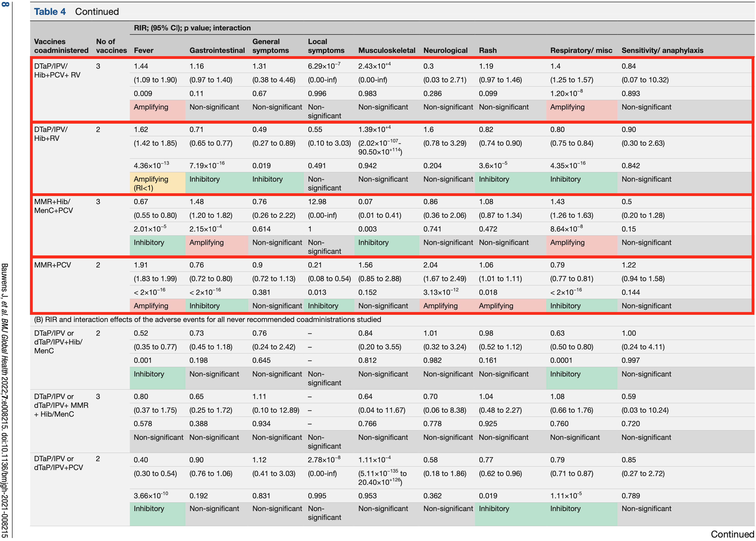Click the Musculoskeletal column header
This screenshot has width=756, height=541.
(387, 50)
